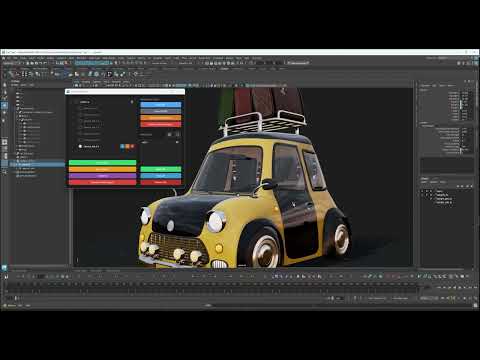The height and width of the screenshot is (360, 480).
Task: Choose the Rotate tool in the toolbox
Action: click(4, 113)
